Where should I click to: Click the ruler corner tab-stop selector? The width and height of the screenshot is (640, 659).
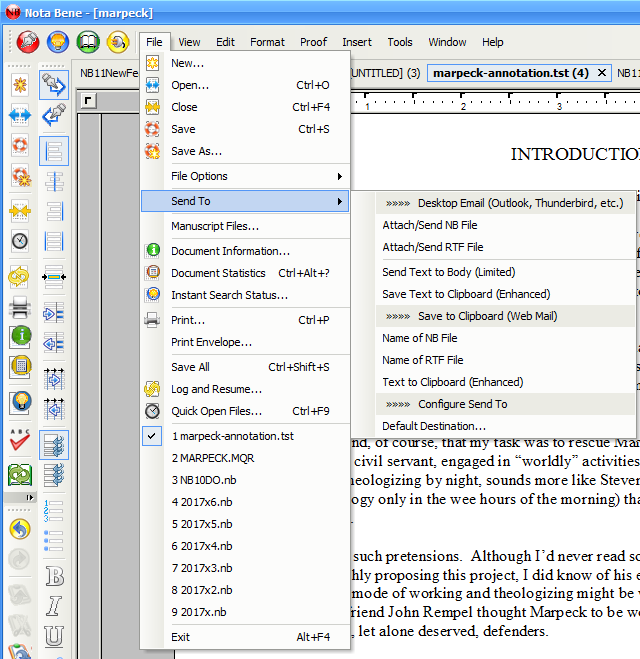point(88,100)
